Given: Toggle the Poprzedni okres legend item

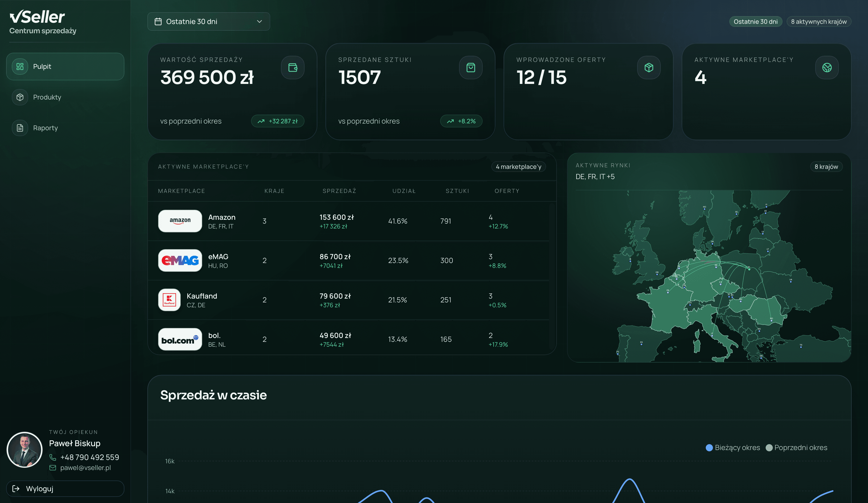Looking at the screenshot, I should pos(796,447).
